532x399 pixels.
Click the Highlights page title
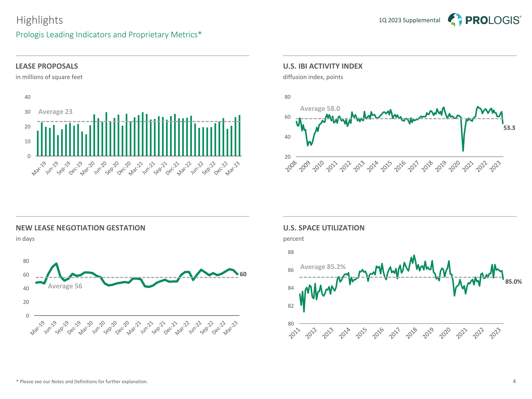point(40,20)
